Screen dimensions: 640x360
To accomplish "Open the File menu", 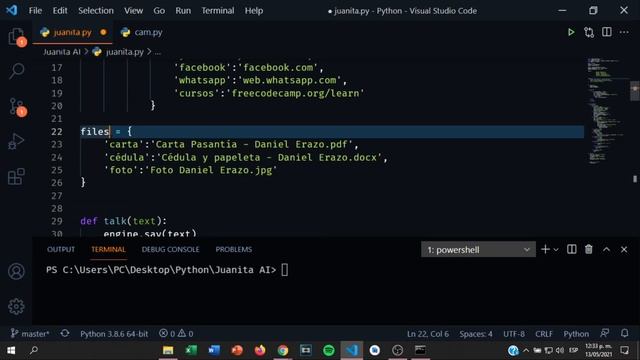I will pyautogui.click(x=35, y=11).
